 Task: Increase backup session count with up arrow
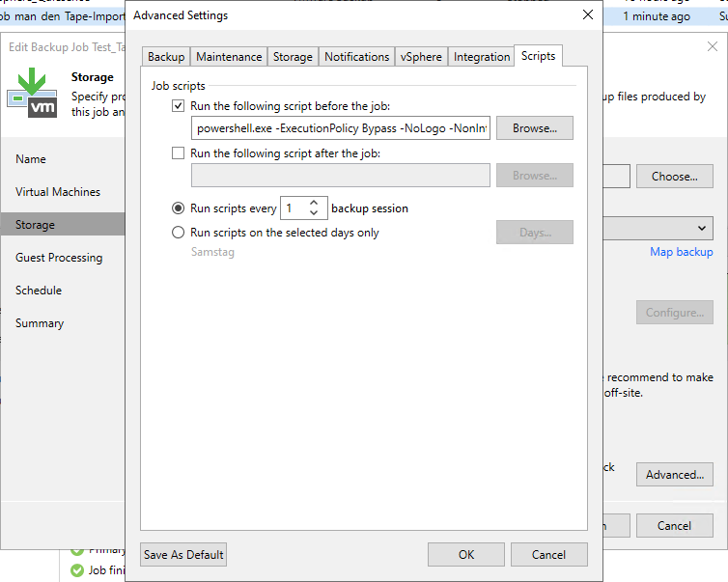(x=314, y=203)
